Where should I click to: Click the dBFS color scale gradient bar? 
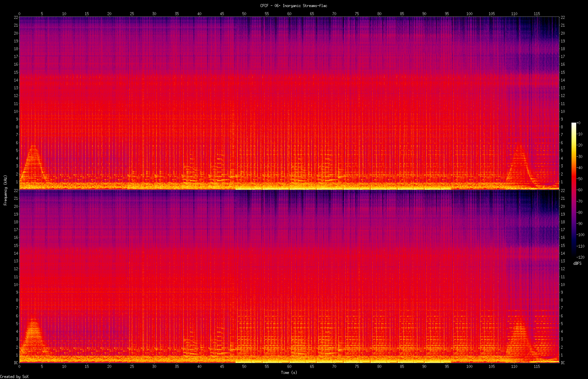574,190
